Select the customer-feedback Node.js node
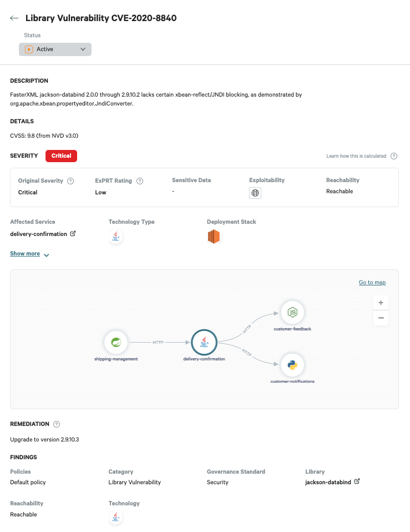Viewport: 410px width, 532px height. tap(292, 312)
